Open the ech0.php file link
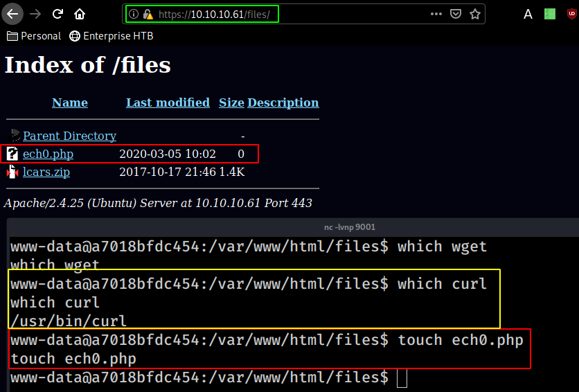The image size is (579, 392). pyautogui.click(x=48, y=154)
